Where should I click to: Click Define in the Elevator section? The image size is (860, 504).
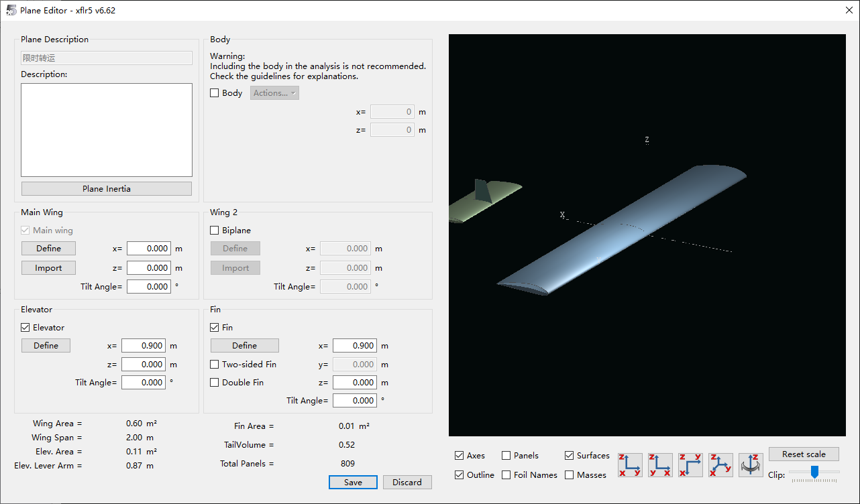tap(46, 346)
